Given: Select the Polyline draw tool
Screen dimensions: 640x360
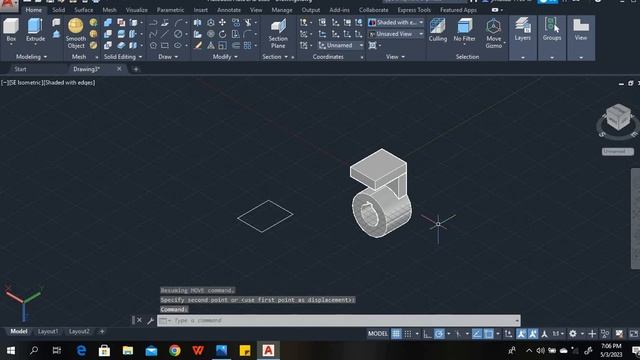Looking at the screenshot, I should click(x=153, y=22).
